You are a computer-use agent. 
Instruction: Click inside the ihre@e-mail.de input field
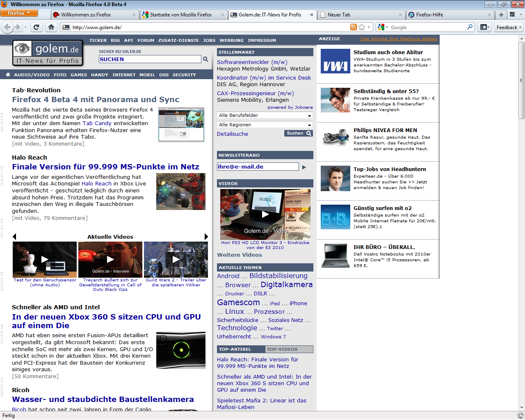(258, 167)
